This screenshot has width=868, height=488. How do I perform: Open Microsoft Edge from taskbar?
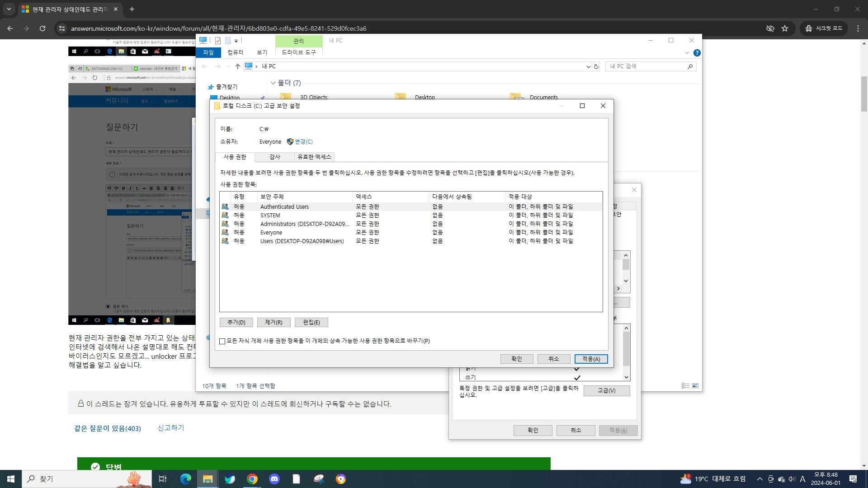tap(185, 479)
